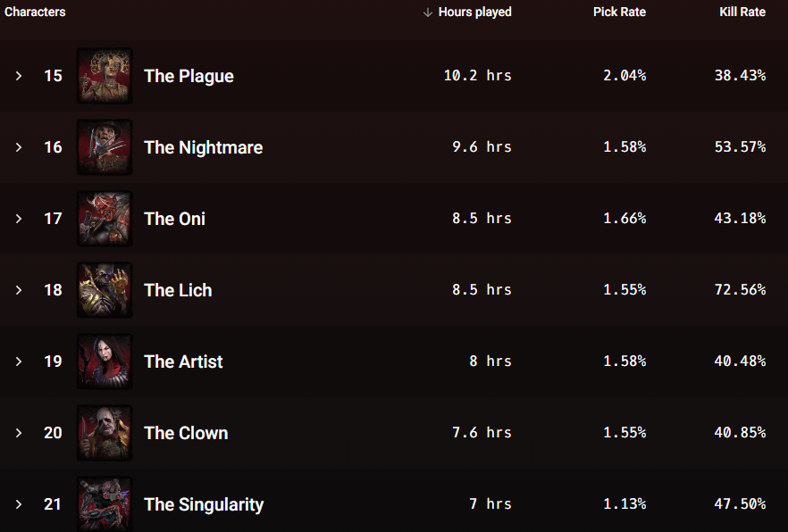788x532 pixels.
Task: Expand The Artist row chevron
Action: [x=19, y=362]
